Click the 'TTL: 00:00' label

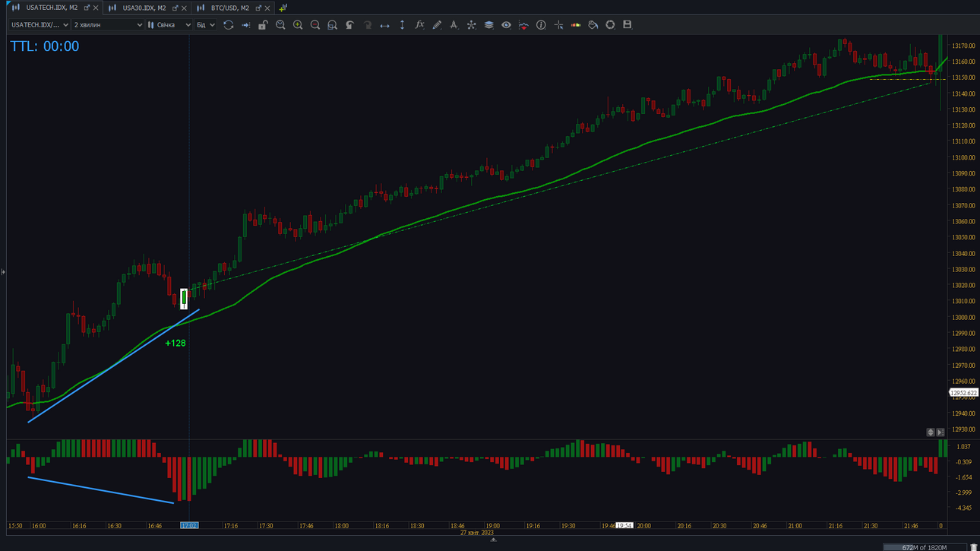point(44,46)
